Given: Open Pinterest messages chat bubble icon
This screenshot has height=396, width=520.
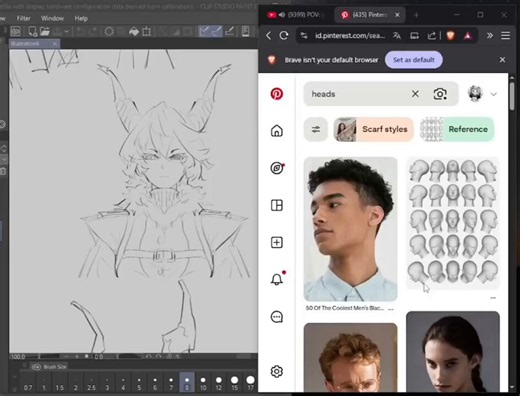Looking at the screenshot, I should coord(277,317).
